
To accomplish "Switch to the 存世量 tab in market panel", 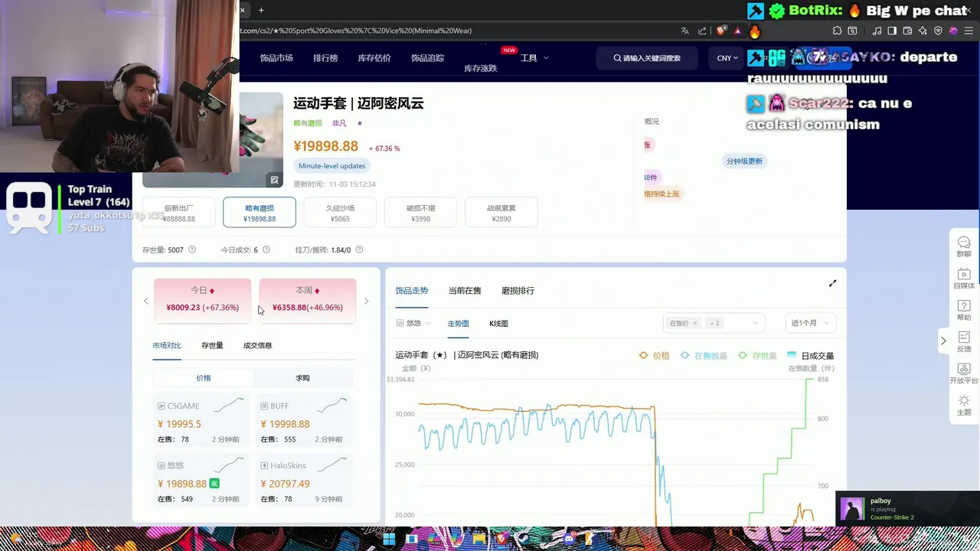I will pyautogui.click(x=212, y=345).
